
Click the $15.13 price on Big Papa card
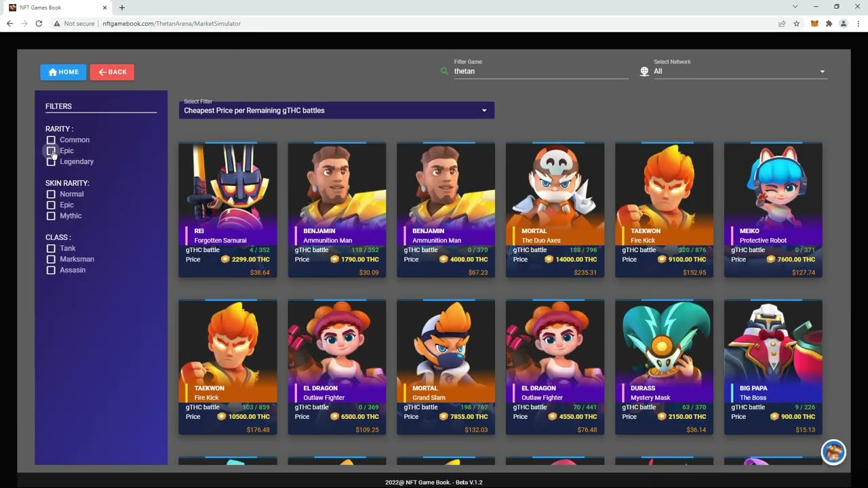click(x=806, y=430)
